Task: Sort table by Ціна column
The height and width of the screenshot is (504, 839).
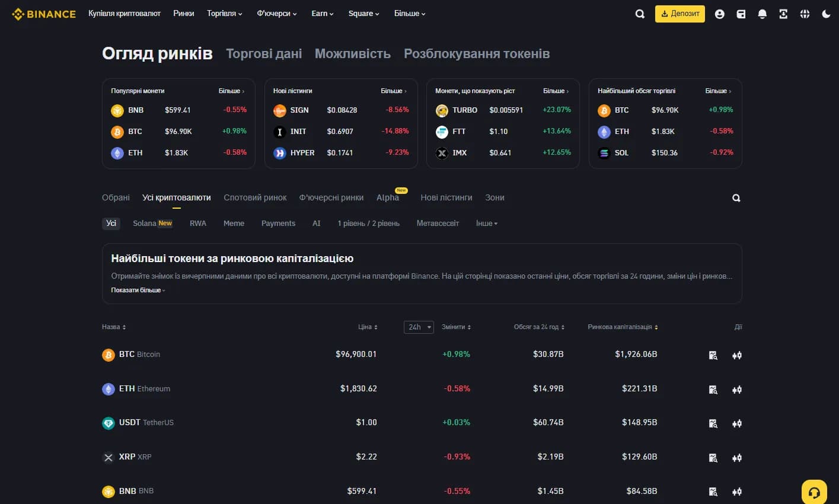Action: coord(368,327)
